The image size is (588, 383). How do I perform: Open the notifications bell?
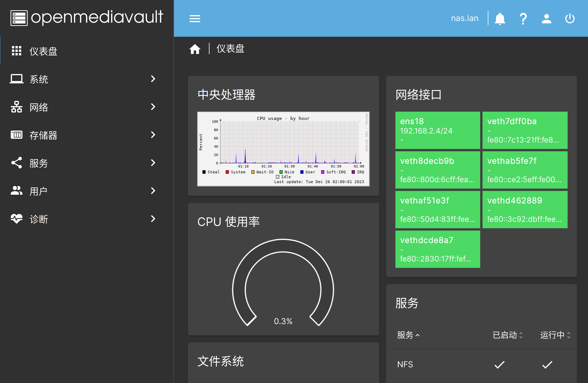[500, 19]
